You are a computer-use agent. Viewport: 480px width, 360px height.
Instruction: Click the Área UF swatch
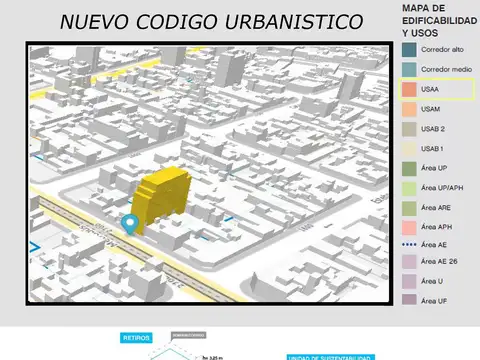(409, 300)
